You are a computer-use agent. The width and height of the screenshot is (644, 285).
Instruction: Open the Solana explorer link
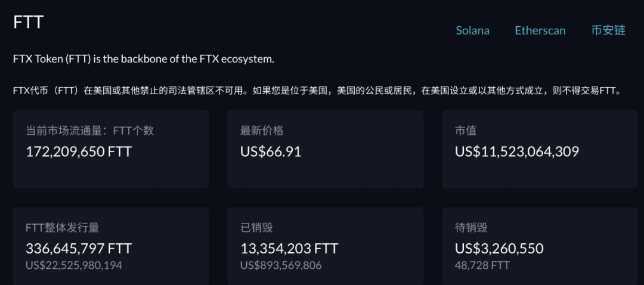472,30
